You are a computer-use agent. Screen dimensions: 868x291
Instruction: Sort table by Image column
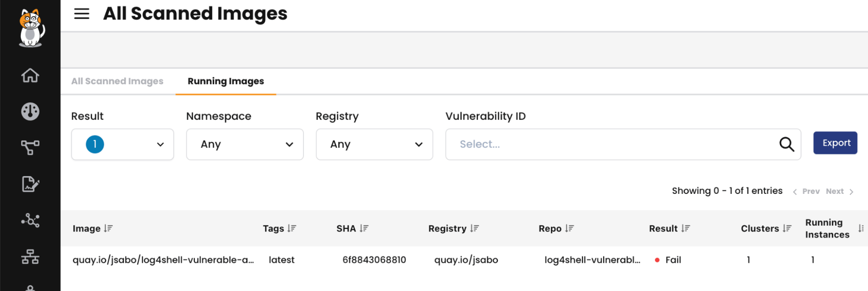tap(108, 228)
